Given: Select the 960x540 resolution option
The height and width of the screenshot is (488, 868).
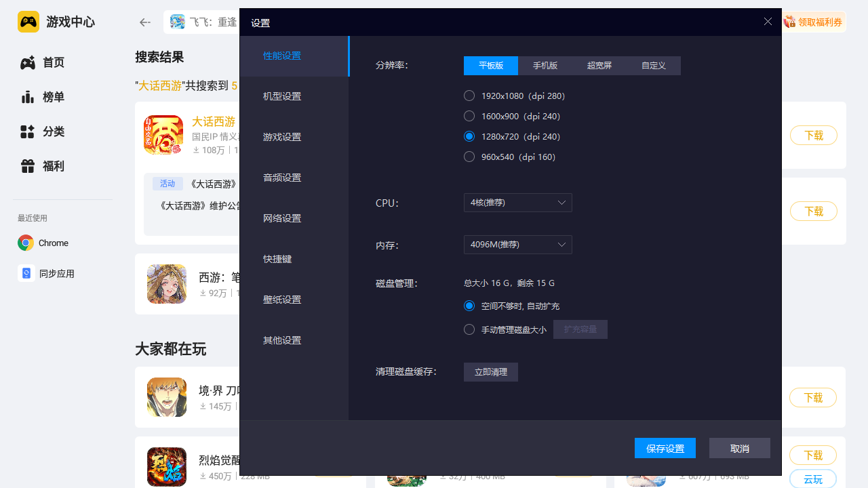Looking at the screenshot, I should coord(469,156).
